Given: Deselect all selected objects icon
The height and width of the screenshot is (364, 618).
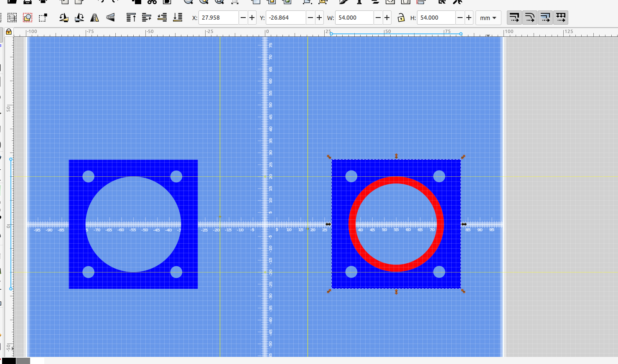Looking at the screenshot, I should coord(43,18).
